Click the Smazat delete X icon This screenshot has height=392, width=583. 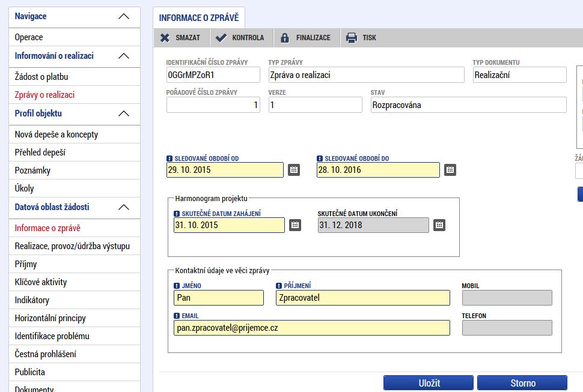(x=165, y=38)
